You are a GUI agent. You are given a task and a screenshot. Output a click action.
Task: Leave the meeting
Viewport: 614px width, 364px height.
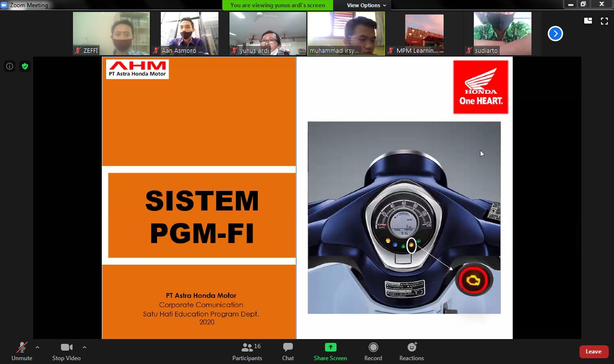click(x=593, y=352)
